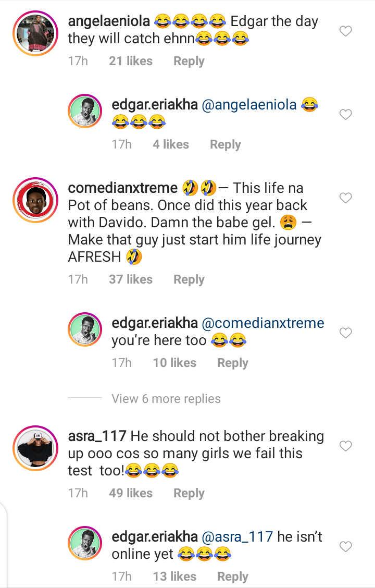The image size is (375, 588).
Task: Expand "View 6 more replies"
Action: click(166, 399)
